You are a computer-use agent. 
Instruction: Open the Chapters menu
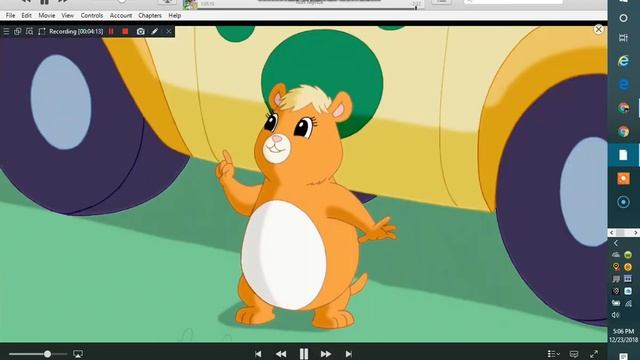coord(150,16)
